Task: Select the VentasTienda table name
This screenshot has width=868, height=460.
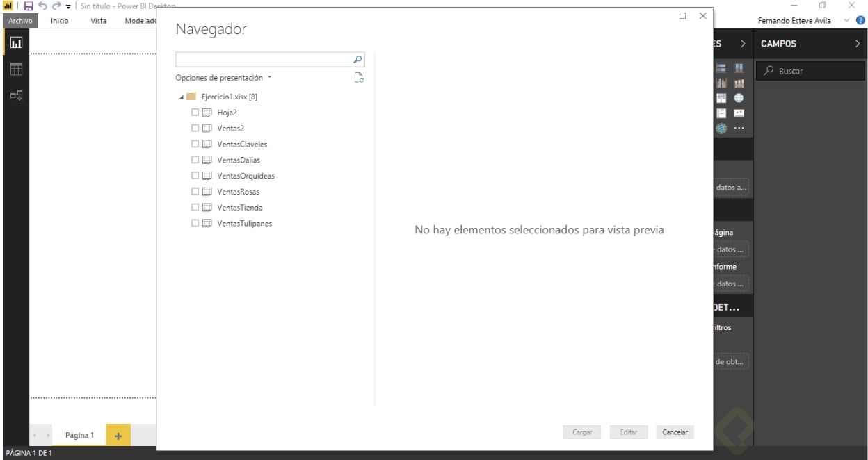Action: [x=240, y=208]
